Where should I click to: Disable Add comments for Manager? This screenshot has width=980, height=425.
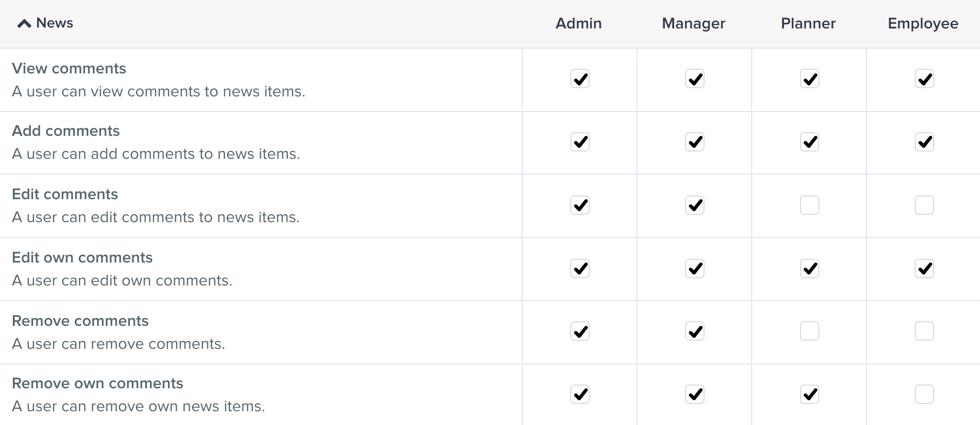tap(695, 142)
